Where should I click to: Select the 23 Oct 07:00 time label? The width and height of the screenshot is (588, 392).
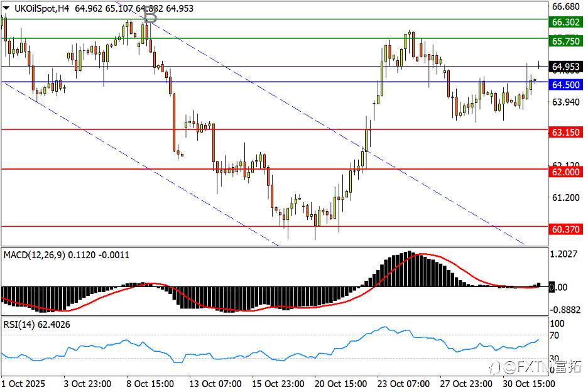click(x=403, y=384)
